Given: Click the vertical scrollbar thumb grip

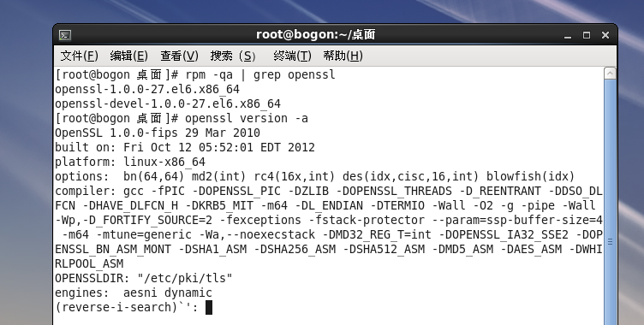Looking at the screenshot, I should (x=610, y=242).
